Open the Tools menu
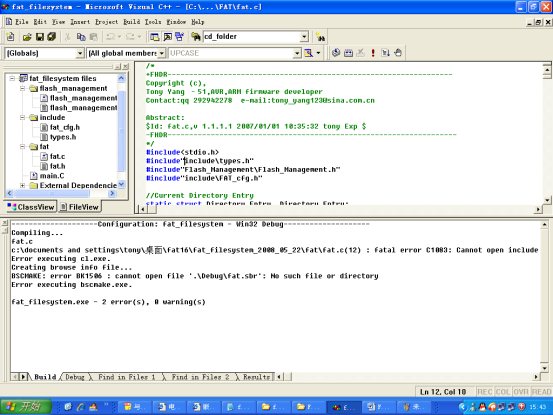Viewport: 553px width, 415px height. point(153,22)
